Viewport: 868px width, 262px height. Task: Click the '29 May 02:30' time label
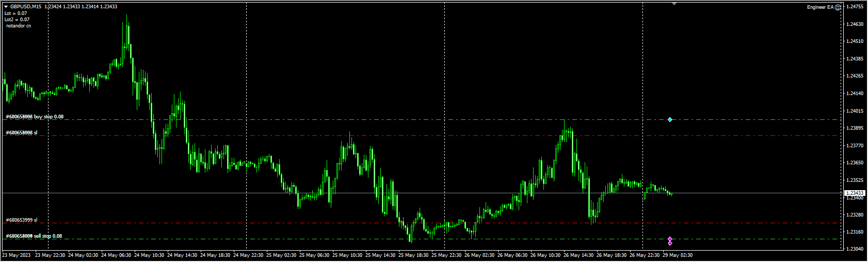click(678, 255)
